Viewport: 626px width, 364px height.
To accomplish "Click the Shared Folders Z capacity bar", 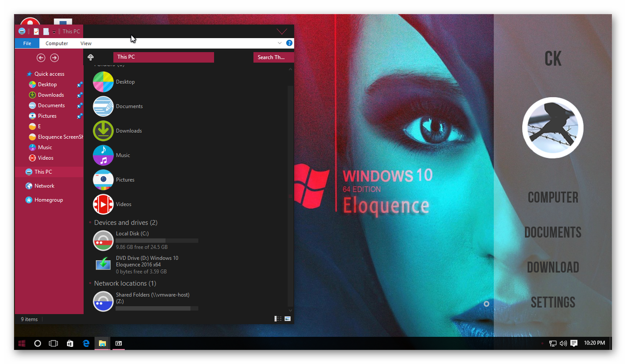I will click(157, 308).
